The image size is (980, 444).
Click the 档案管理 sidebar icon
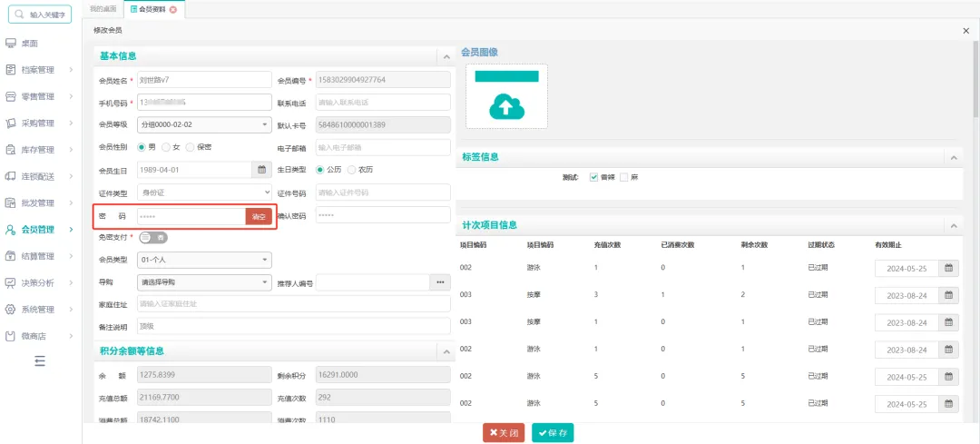[10, 70]
